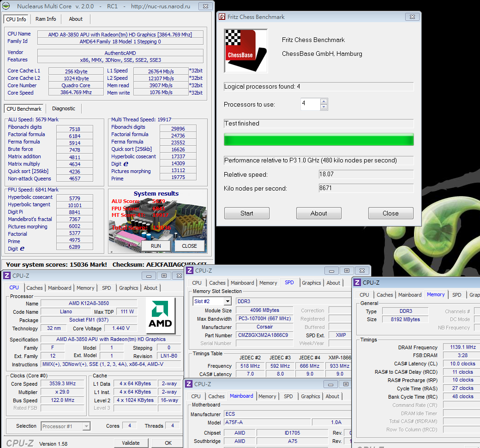This screenshot has width=480, height=448.
Task: Click CLOSE button in Nuclearus system results
Action: [189, 246]
